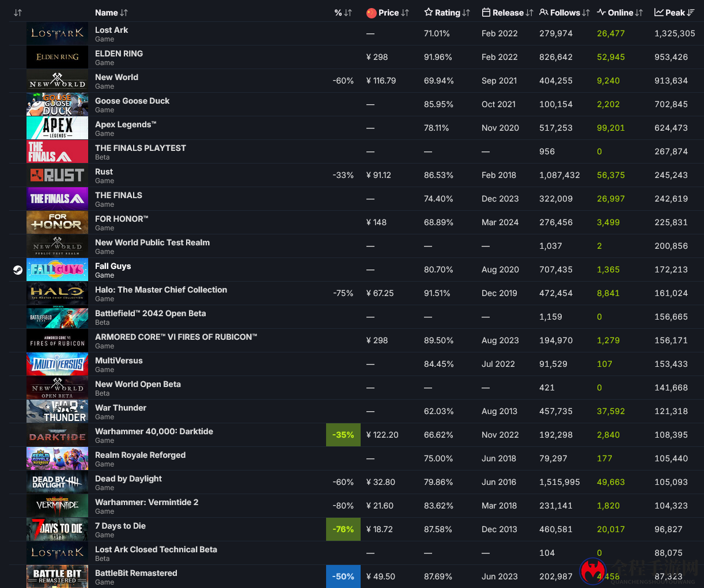704x588 pixels.
Task: Open Lost Ark Closed Technical Beta link
Action: 156,549
